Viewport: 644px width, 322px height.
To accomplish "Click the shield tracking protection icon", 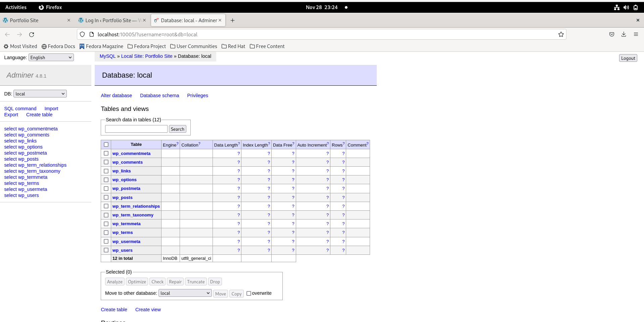I will [82, 35].
